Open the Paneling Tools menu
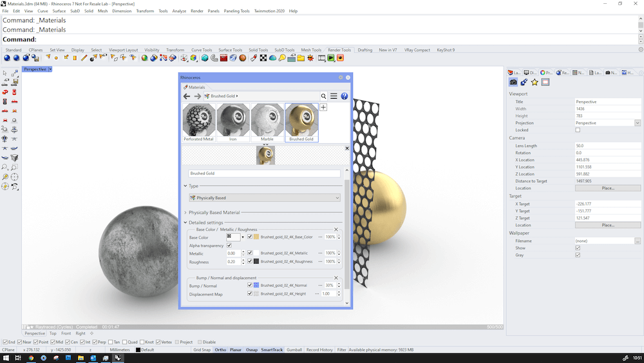 236,11
